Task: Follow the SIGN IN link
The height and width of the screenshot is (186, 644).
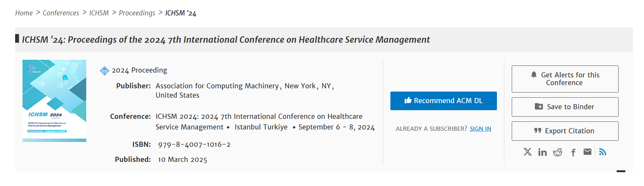Action: (480, 129)
